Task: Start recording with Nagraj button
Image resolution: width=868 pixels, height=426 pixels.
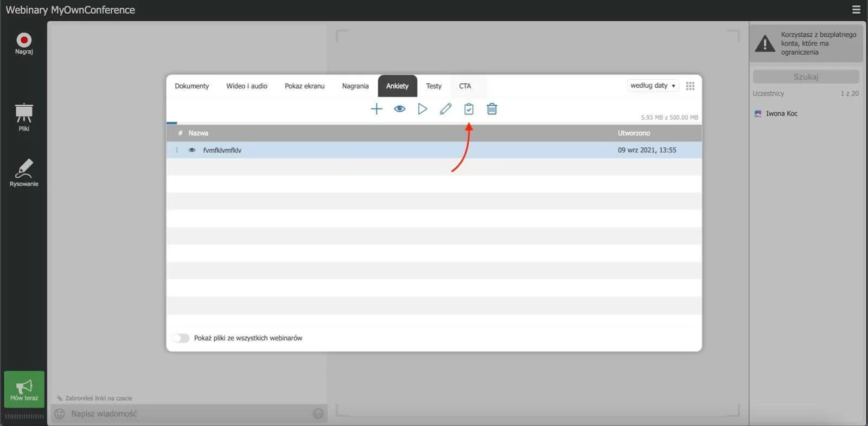Action: pyautogui.click(x=24, y=43)
